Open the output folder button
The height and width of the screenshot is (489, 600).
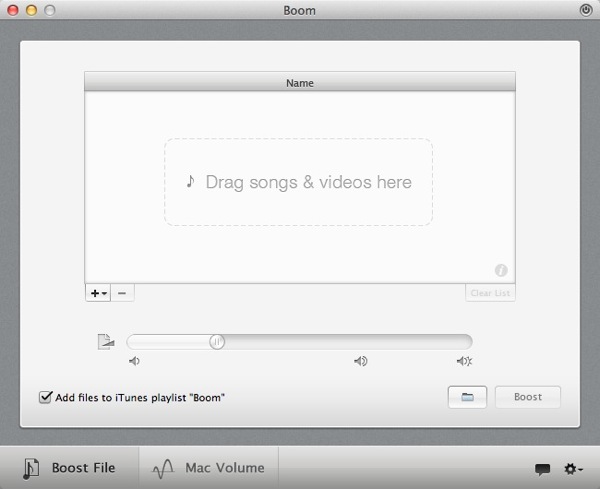pos(467,397)
